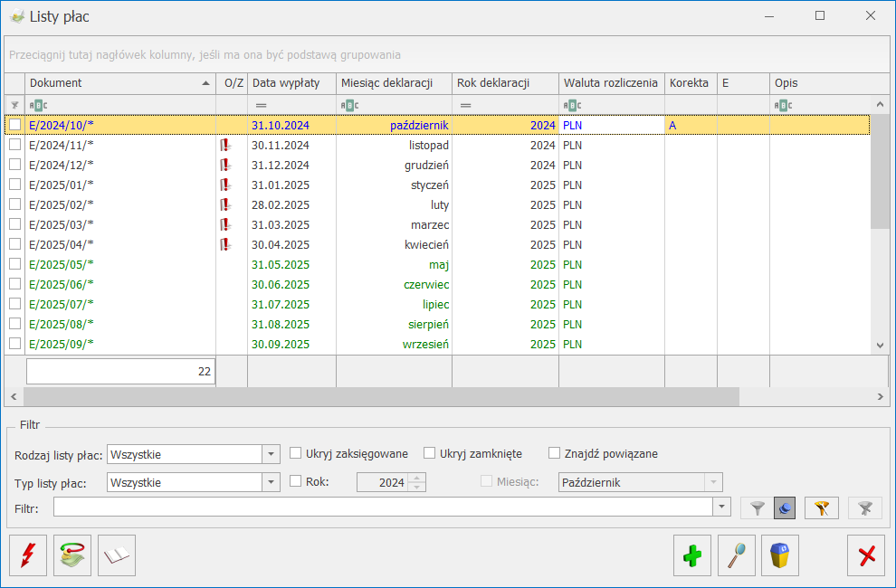
Task: Sort by the Dokument column header
Action: [x=120, y=83]
